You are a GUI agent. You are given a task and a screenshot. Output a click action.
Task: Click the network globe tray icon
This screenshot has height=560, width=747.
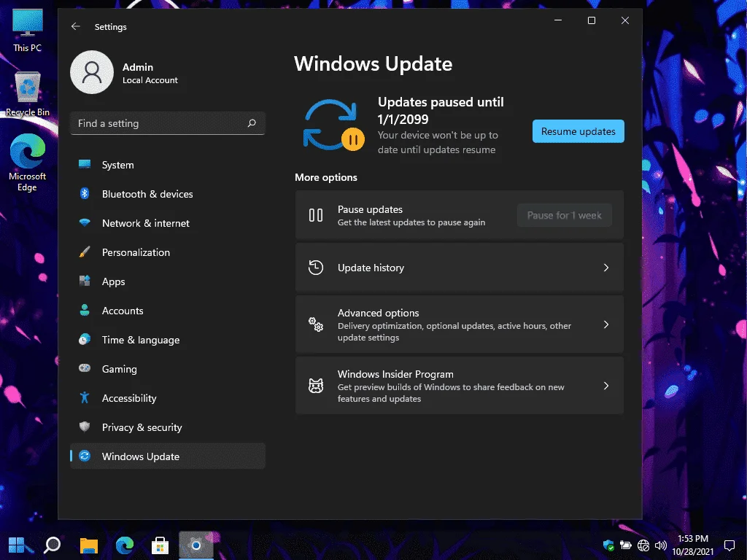643,545
